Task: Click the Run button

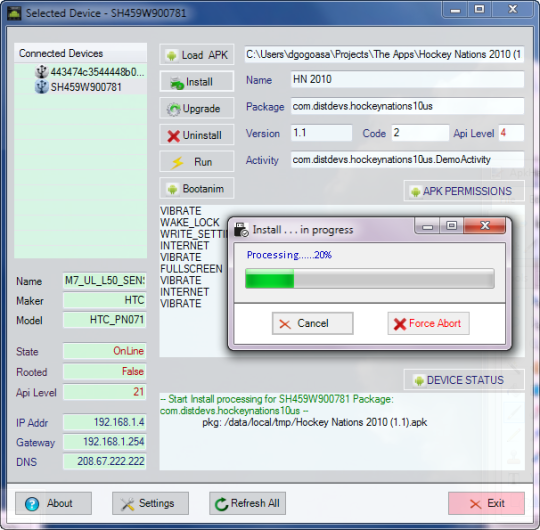Action: (x=196, y=162)
